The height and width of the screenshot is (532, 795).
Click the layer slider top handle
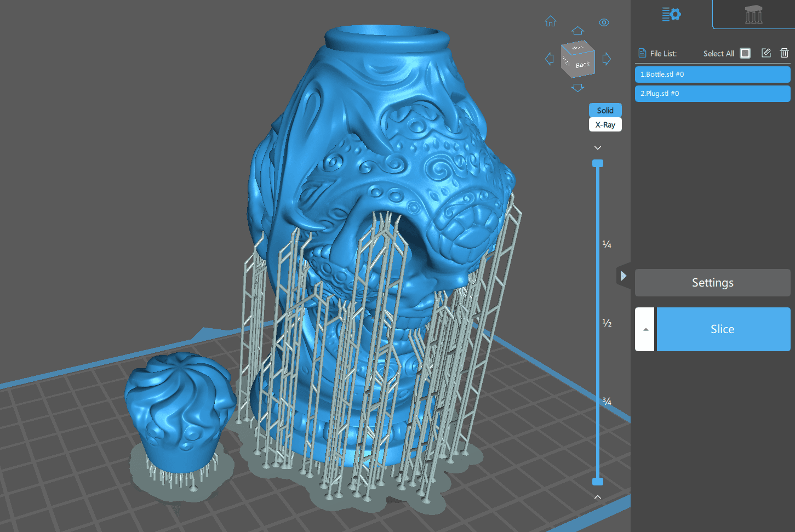[x=598, y=163]
